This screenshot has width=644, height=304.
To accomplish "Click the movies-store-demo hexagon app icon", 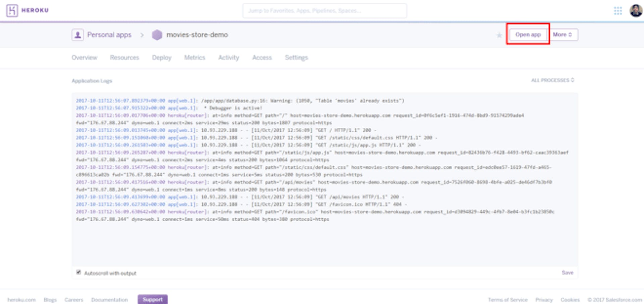I will point(157,35).
